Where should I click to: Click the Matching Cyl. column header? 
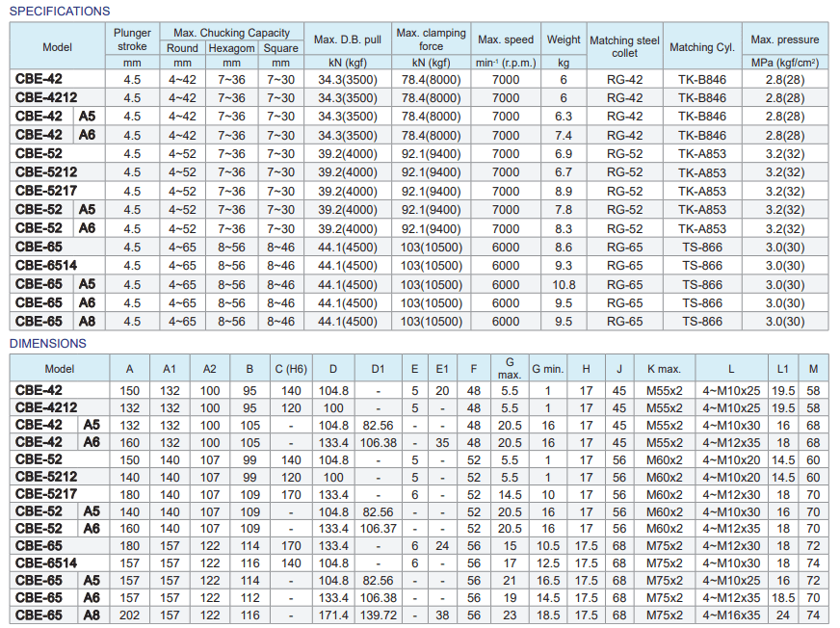702,47
